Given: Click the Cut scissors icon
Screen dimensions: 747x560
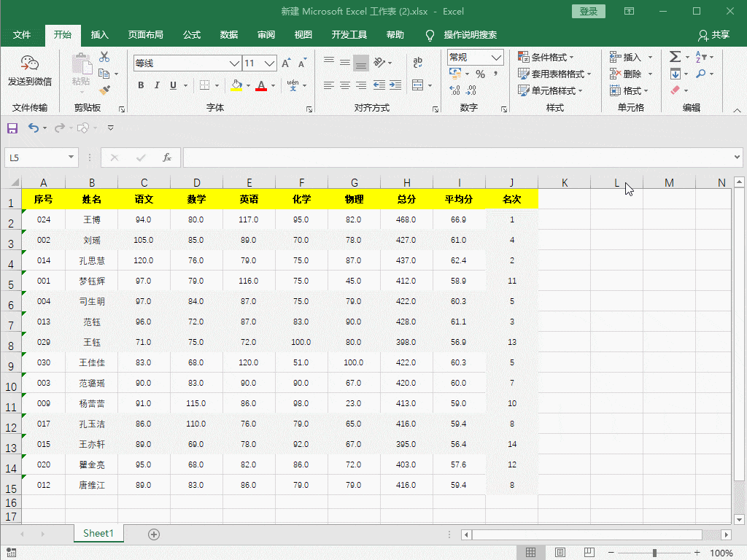Looking at the screenshot, I should [x=104, y=57].
